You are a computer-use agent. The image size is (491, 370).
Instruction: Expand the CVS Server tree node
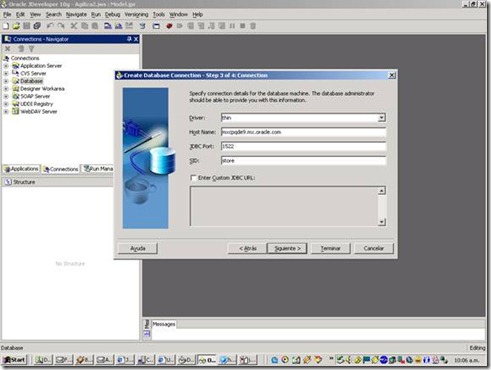coord(6,74)
